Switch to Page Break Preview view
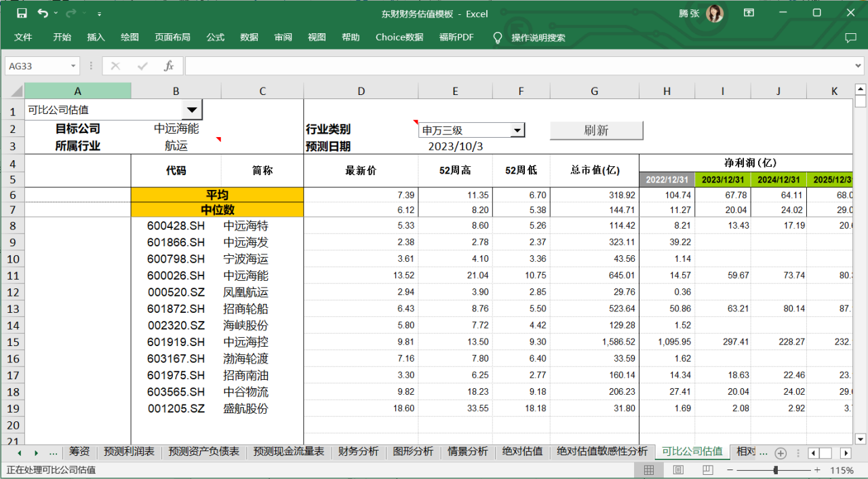 pos(707,470)
